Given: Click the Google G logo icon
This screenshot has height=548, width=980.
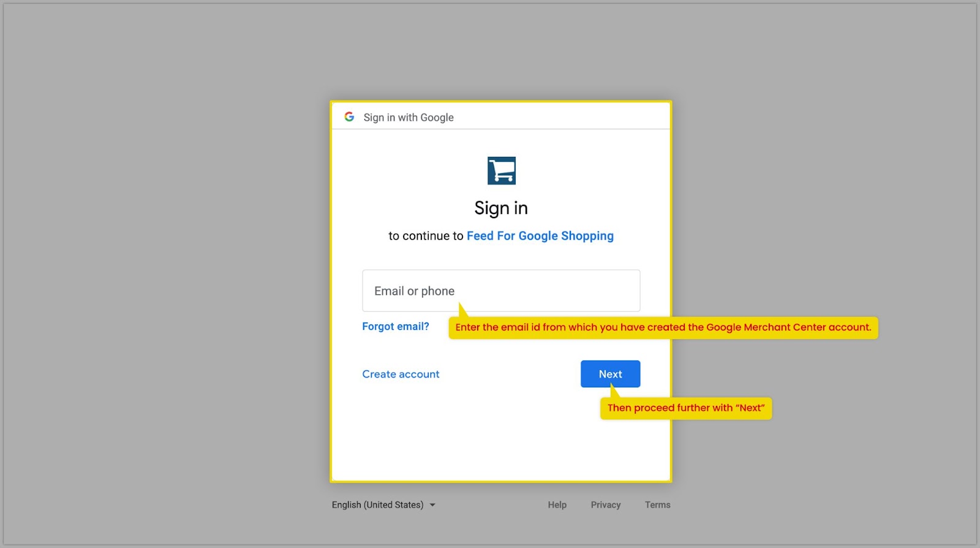Looking at the screenshot, I should click(x=349, y=116).
